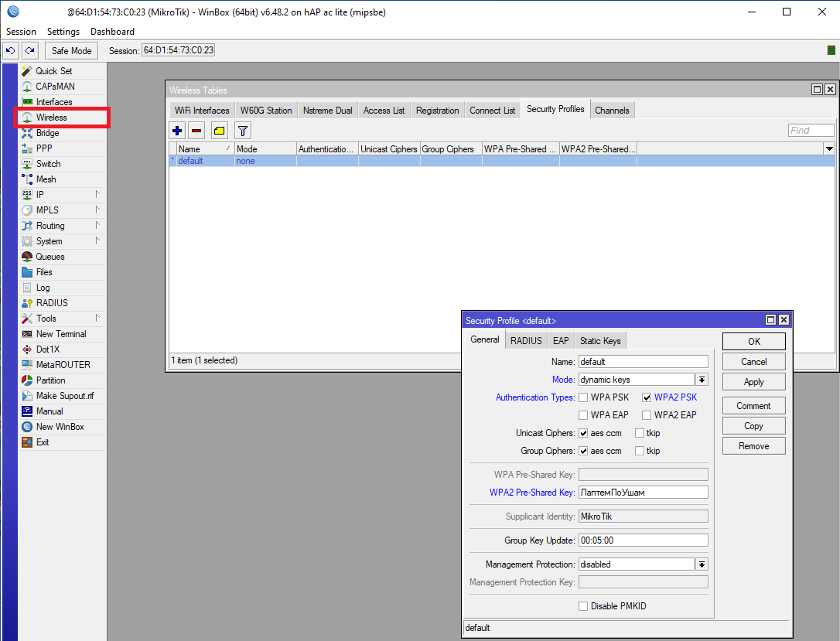Image resolution: width=840 pixels, height=641 pixels.
Task: Add a new security profile with plus icon
Action: coord(177,131)
